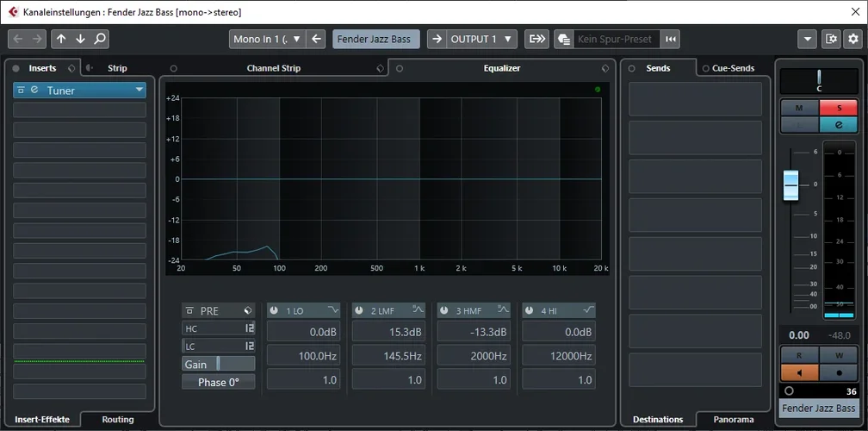
Task: Mute the channel with the M button
Action: point(799,108)
